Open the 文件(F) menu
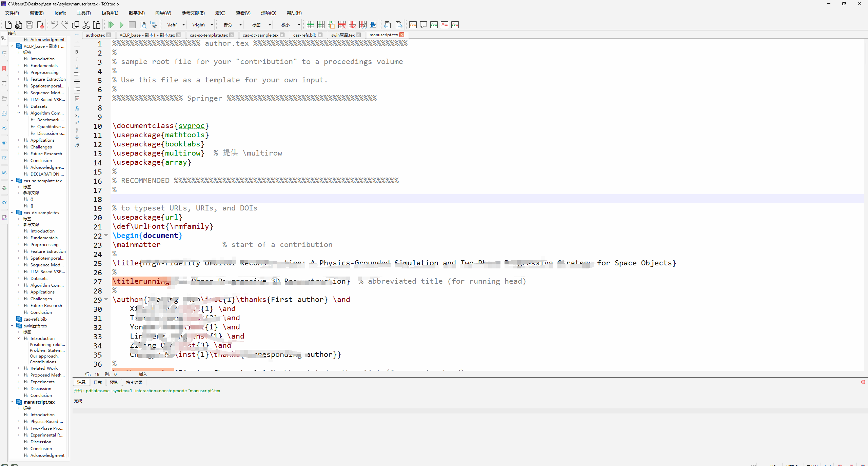Screen dimensions: 868x466 (12, 13)
